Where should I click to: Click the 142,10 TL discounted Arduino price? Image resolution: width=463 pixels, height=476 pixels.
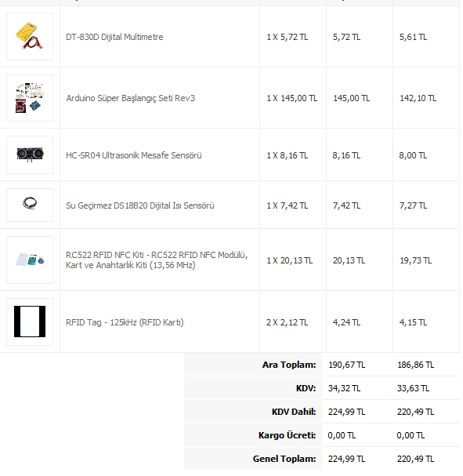click(x=418, y=98)
